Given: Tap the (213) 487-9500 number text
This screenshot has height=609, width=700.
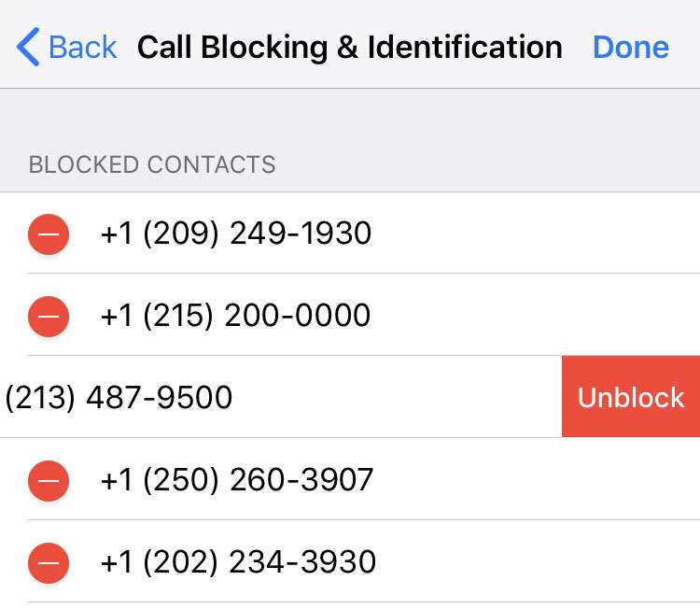Looking at the screenshot, I should click(x=119, y=398).
